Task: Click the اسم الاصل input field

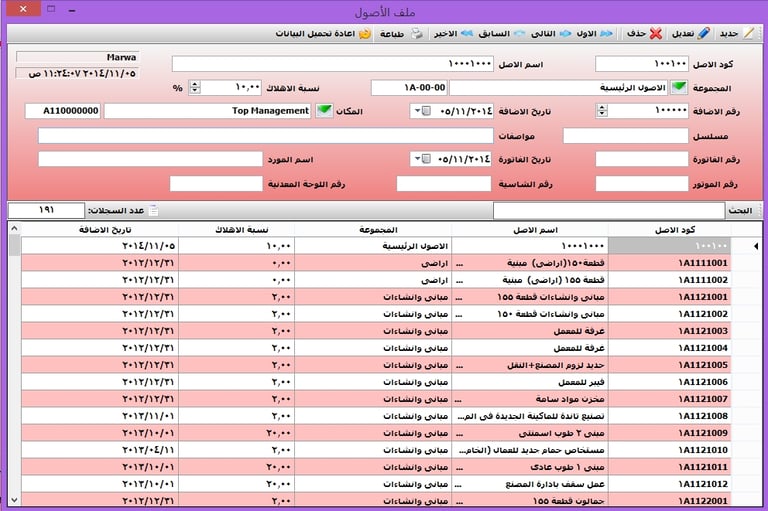Action: point(332,64)
